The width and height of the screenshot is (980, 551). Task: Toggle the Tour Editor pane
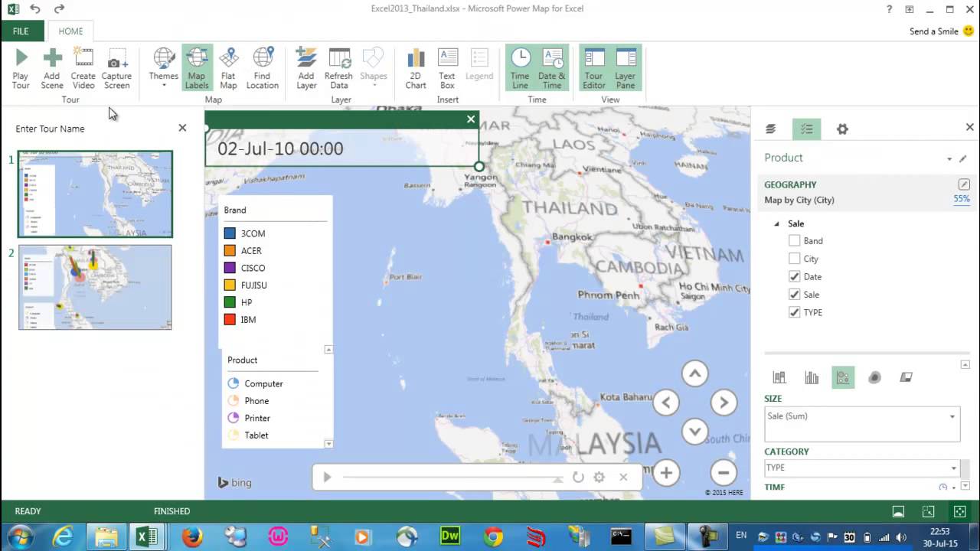pyautogui.click(x=594, y=68)
